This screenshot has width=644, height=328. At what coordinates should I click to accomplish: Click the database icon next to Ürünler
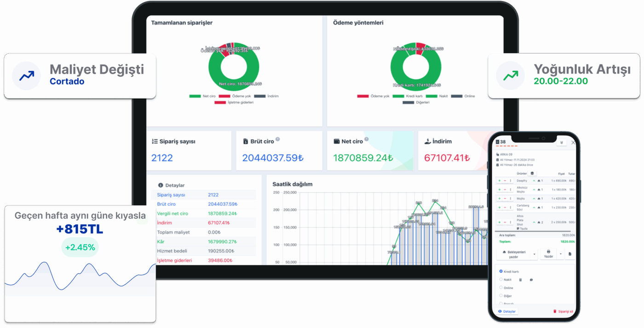coord(532,173)
